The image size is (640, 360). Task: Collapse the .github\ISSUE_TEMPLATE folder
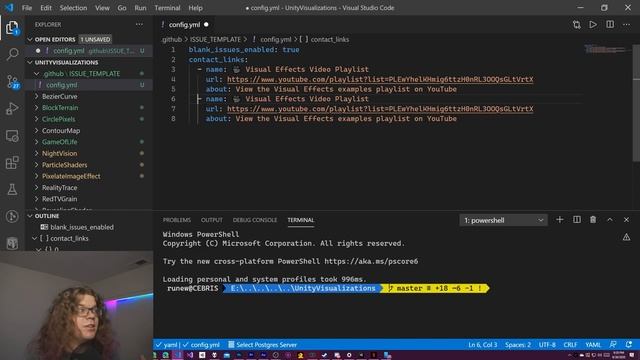point(37,73)
